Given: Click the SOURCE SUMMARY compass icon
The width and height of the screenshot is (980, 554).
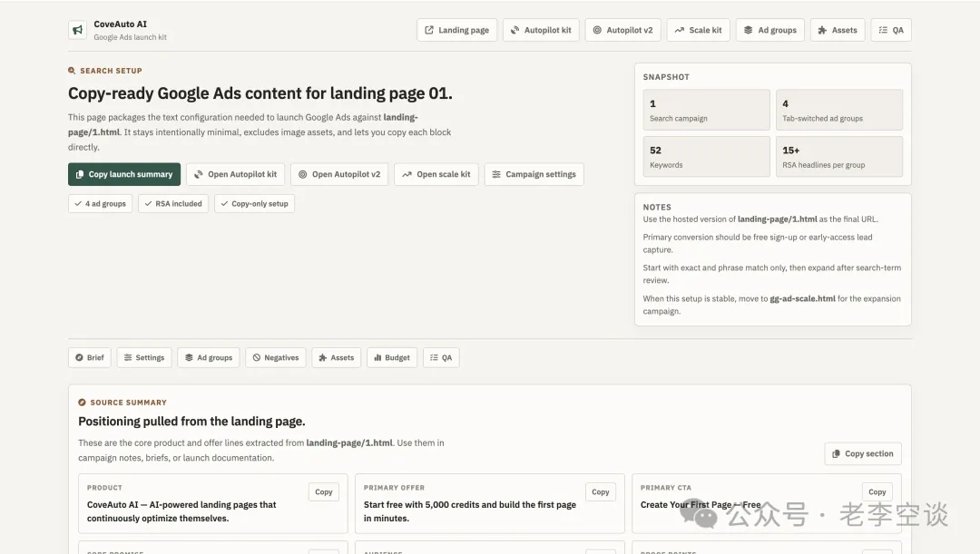Looking at the screenshot, I should 82,403.
